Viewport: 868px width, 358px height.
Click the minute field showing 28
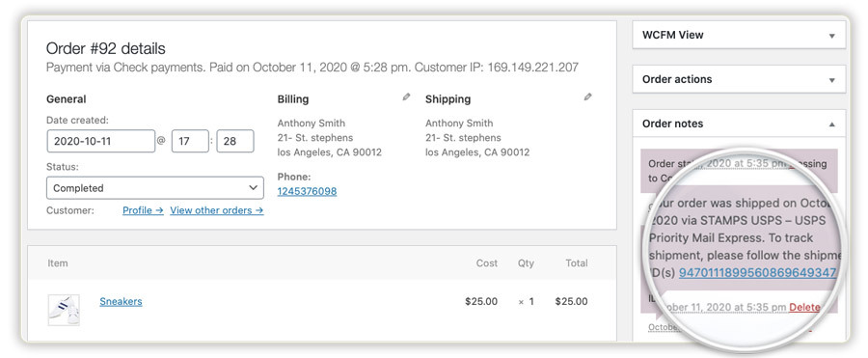click(x=235, y=141)
